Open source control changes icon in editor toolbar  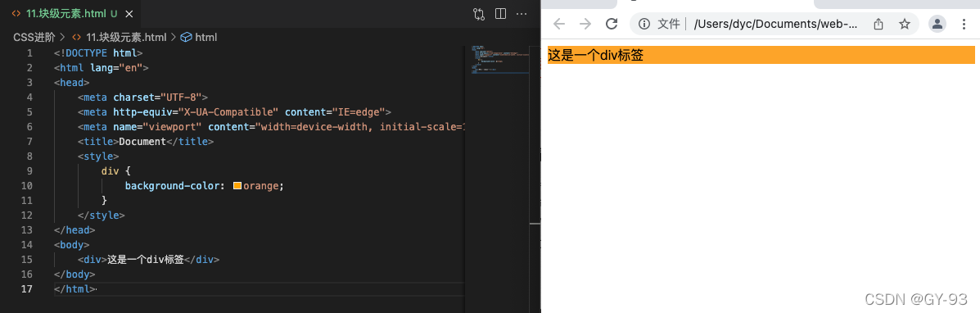(x=480, y=14)
